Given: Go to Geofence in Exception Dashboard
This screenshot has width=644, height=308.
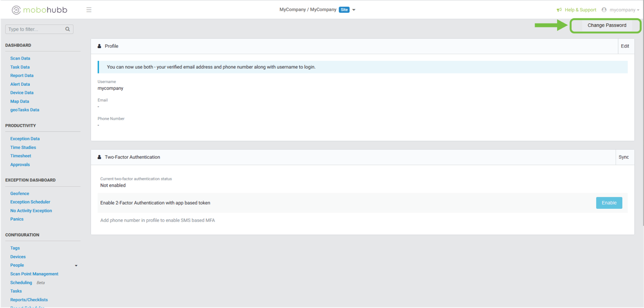Looking at the screenshot, I should pyautogui.click(x=20, y=194).
